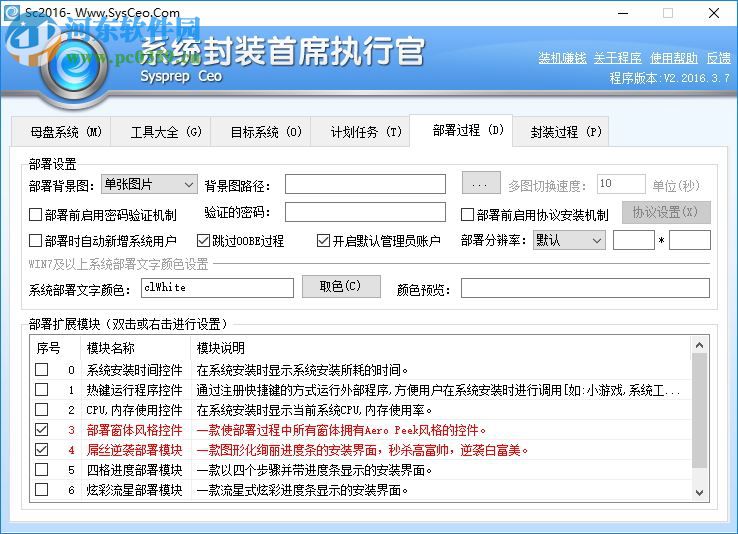This screenshot has height=534, width=738.
Task: Click the resolution width input field
Action: click(634, 240)
